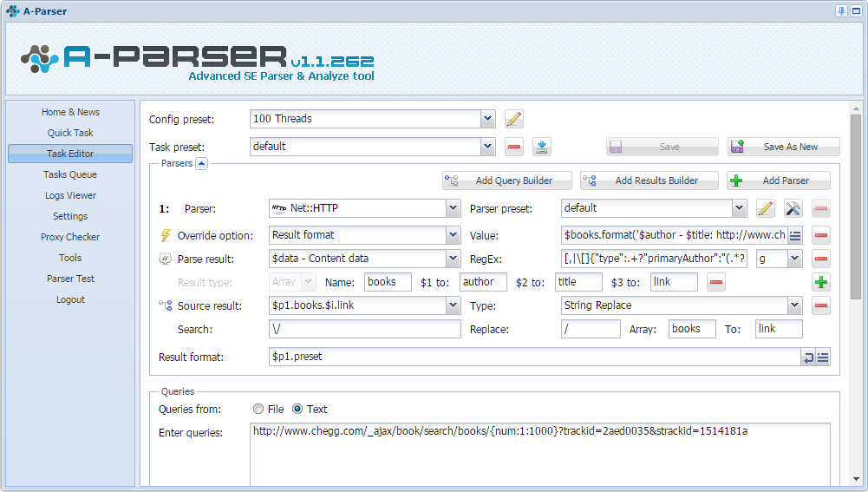This screenshot has width=868, height=492.
Task: Open Tools page
Action: click(x=70, y=258)
